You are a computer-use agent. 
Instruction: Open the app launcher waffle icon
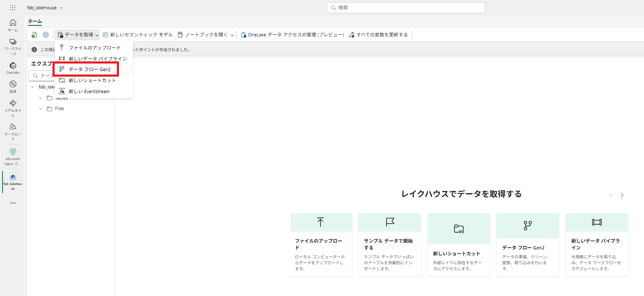click(13, 8)
